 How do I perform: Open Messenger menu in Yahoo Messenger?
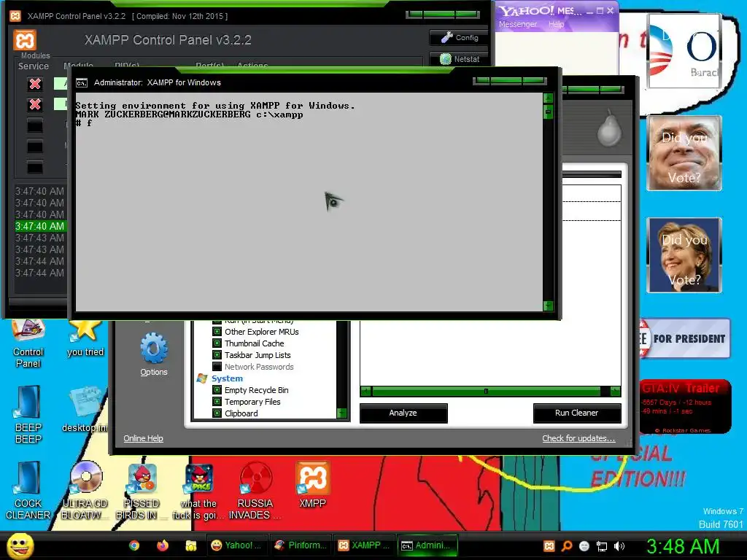(517, 24)
